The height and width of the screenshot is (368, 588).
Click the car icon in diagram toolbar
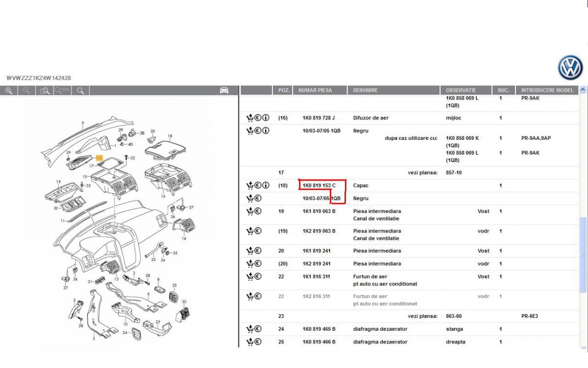click(x=224, y=90)
